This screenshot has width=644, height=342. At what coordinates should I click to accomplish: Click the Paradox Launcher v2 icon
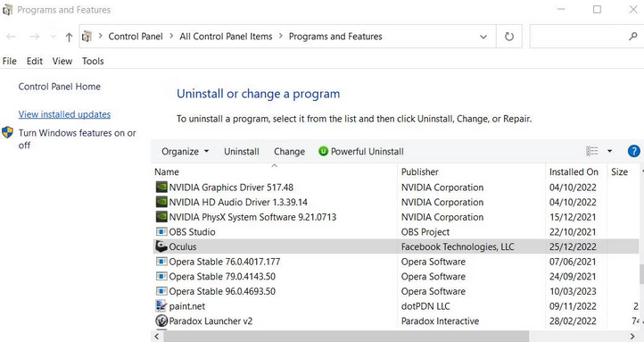[161, 321]
